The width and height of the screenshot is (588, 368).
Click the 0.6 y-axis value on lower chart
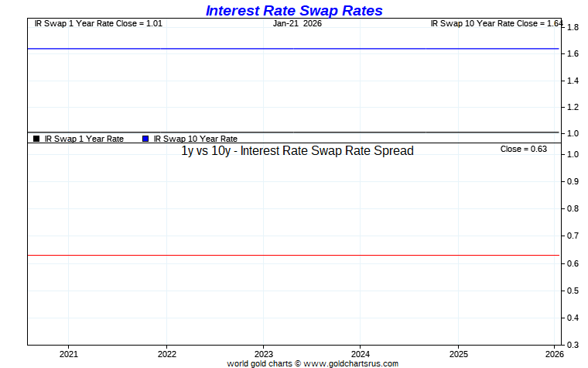click(573, 263)
